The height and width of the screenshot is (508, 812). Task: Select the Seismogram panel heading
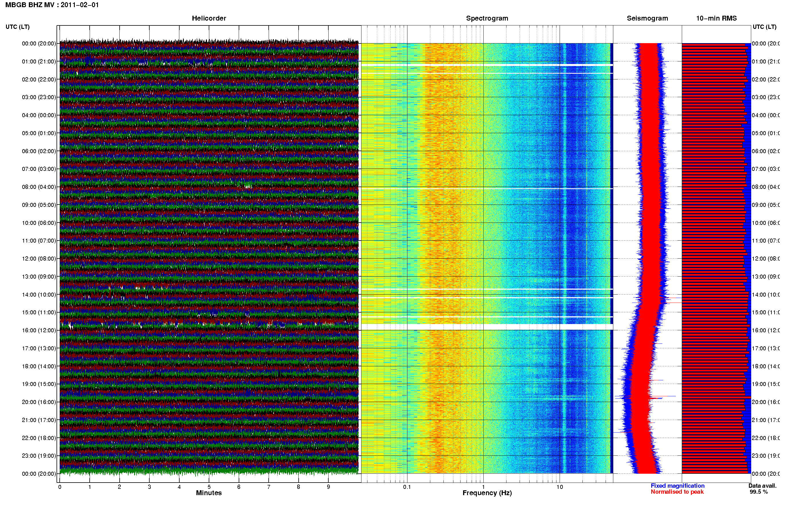tap(647, 19)
